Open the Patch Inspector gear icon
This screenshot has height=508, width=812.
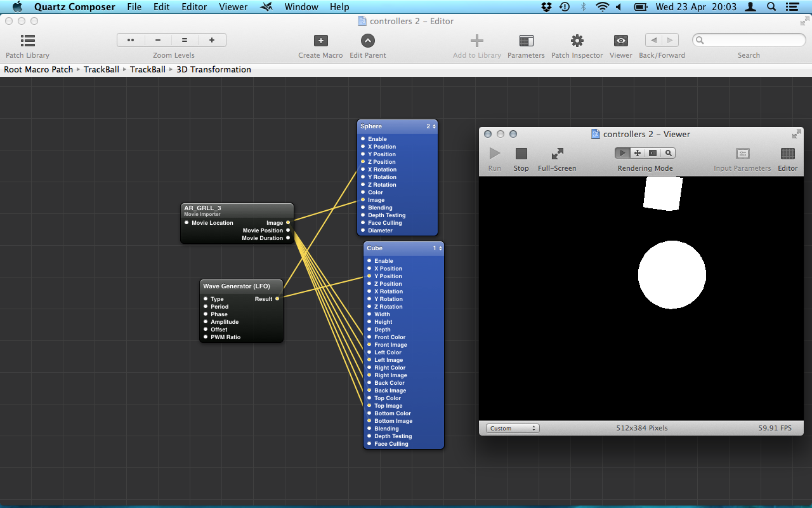[577, 41]
